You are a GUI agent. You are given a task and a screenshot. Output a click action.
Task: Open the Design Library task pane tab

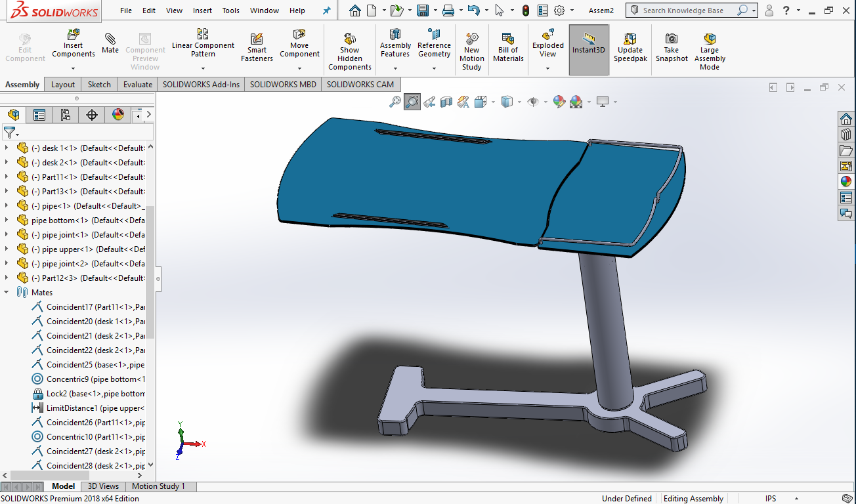point(846,135)
